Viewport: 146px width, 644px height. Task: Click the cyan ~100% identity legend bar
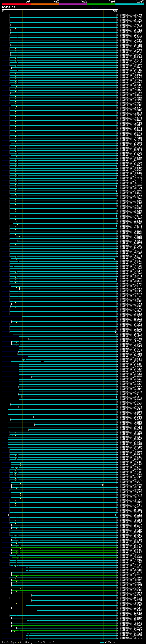[x=130, y=4]
